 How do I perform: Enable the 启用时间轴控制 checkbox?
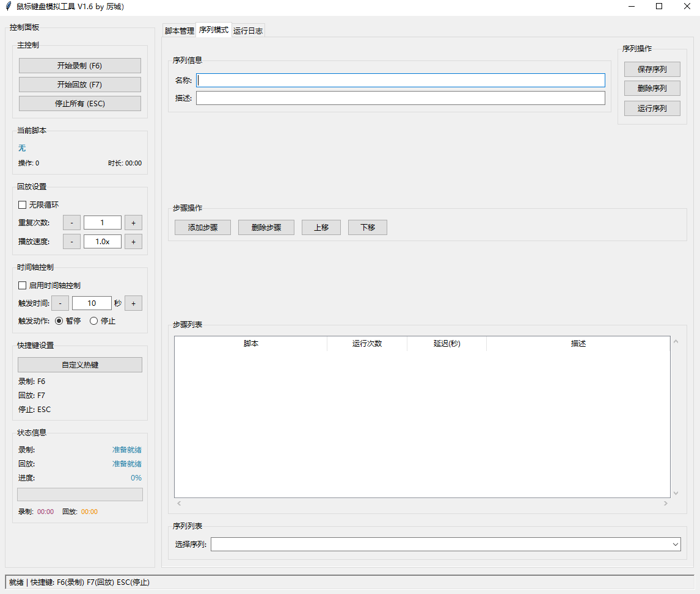pyautogui.click(x=23, y=285)
